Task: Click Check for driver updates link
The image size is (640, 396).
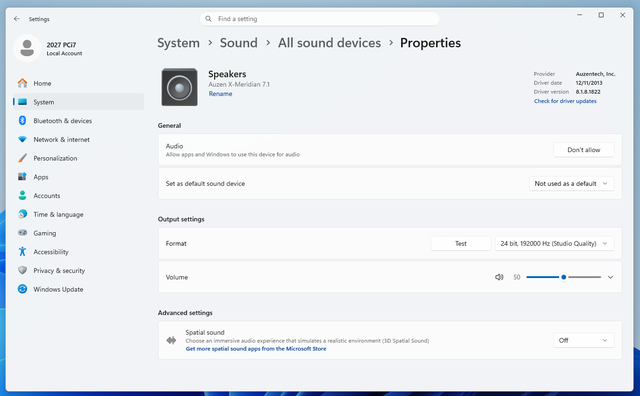Action: tap(565, 101)
